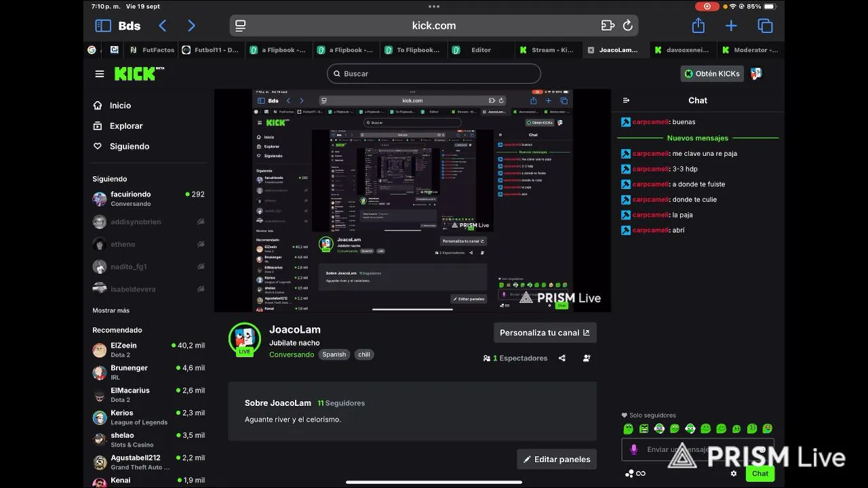Click JoacoLam's live avatar

tap(245, 338)
